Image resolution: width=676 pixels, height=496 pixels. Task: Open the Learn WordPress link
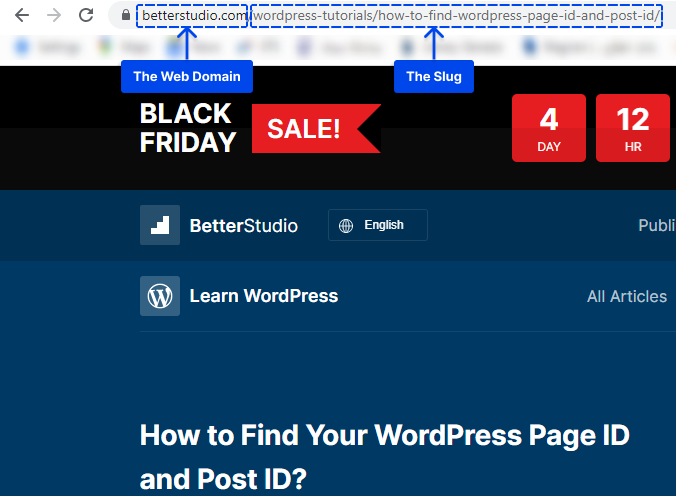point(264,296)
